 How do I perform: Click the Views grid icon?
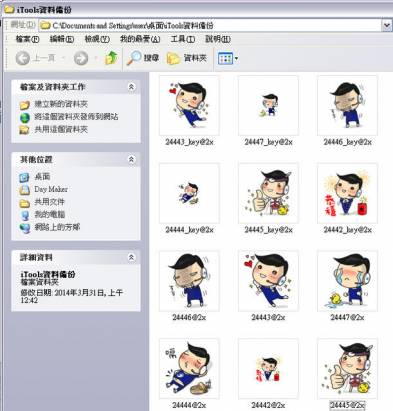tap(225, 59)
